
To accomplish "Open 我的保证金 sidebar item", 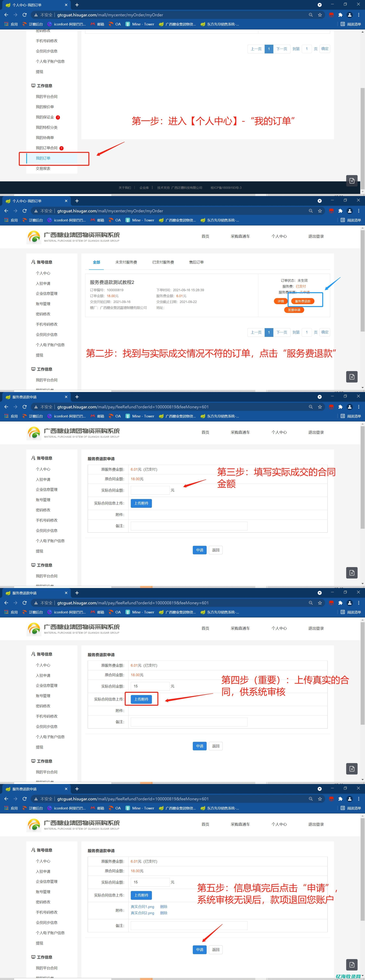I will click(x=45, y=117).
